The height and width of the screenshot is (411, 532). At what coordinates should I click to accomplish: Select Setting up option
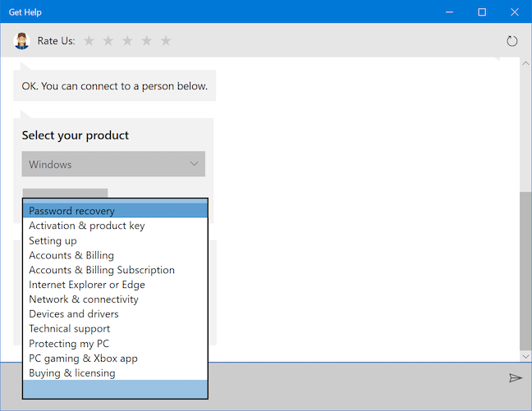(115, 240)
